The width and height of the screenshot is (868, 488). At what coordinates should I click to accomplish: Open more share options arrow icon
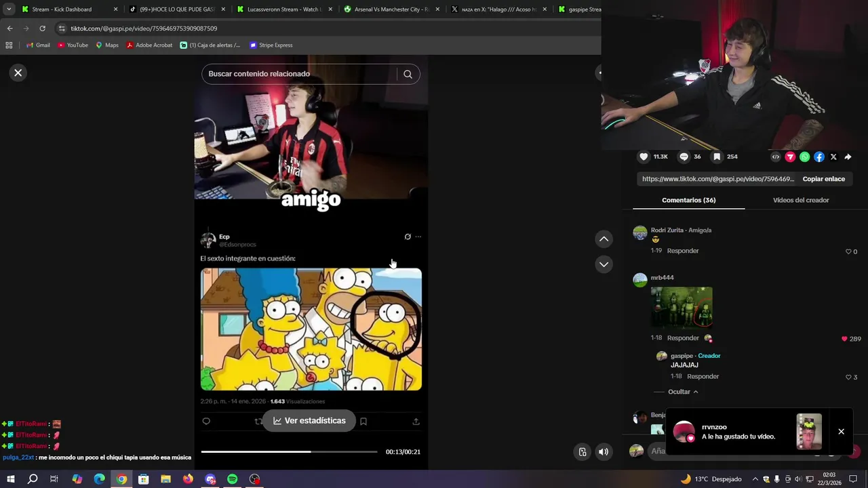[x=848, y=157]
